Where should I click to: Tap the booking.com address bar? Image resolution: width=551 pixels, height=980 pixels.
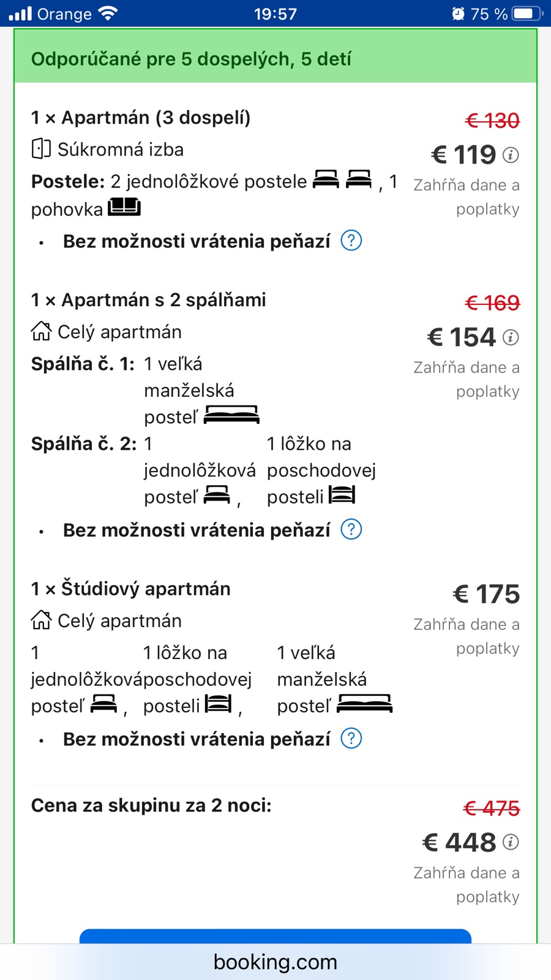click(x=275, y=962)
